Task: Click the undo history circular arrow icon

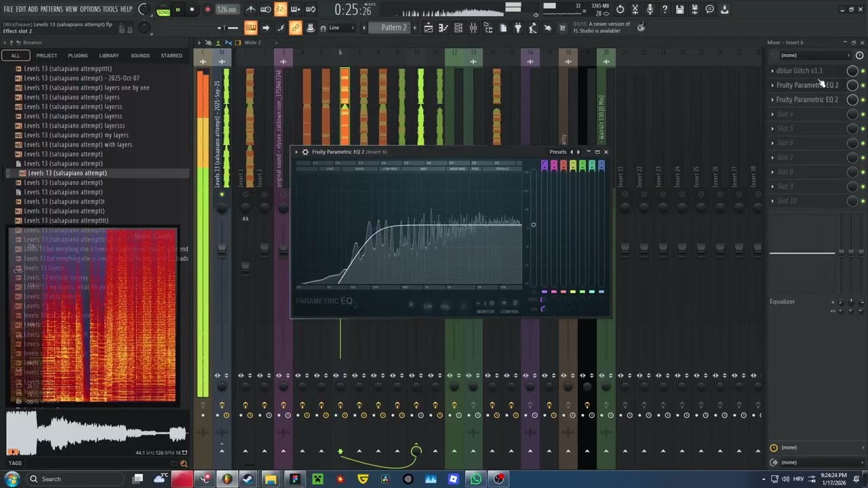Action: (620, 9)
